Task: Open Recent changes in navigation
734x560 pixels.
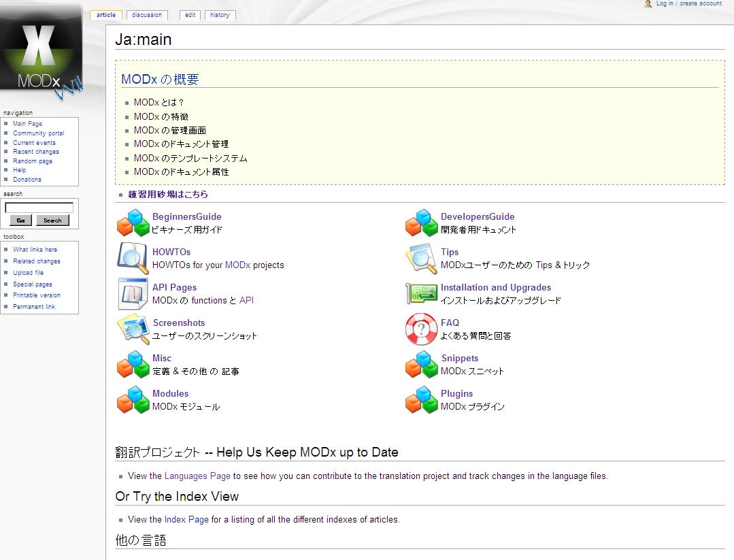Action: [x=36, y=152]
